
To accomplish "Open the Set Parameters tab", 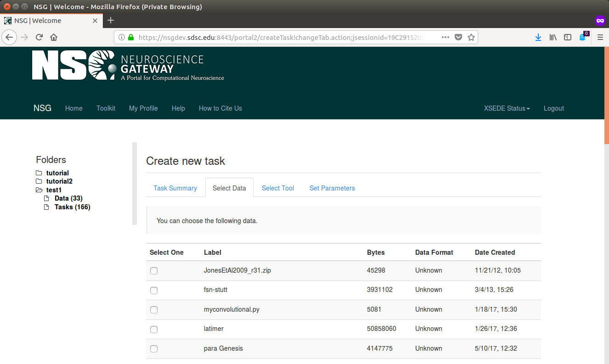I will (332, 188).
